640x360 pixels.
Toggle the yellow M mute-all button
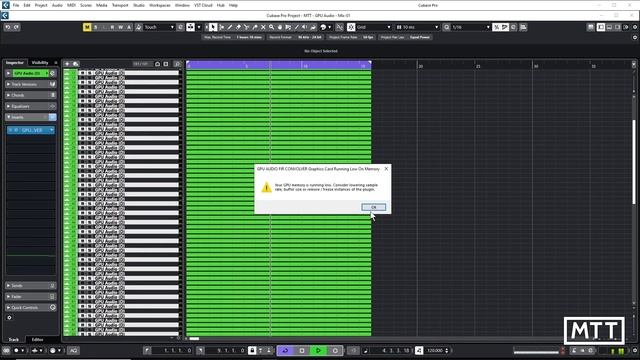pyautogui.click(x=87, y=27)
